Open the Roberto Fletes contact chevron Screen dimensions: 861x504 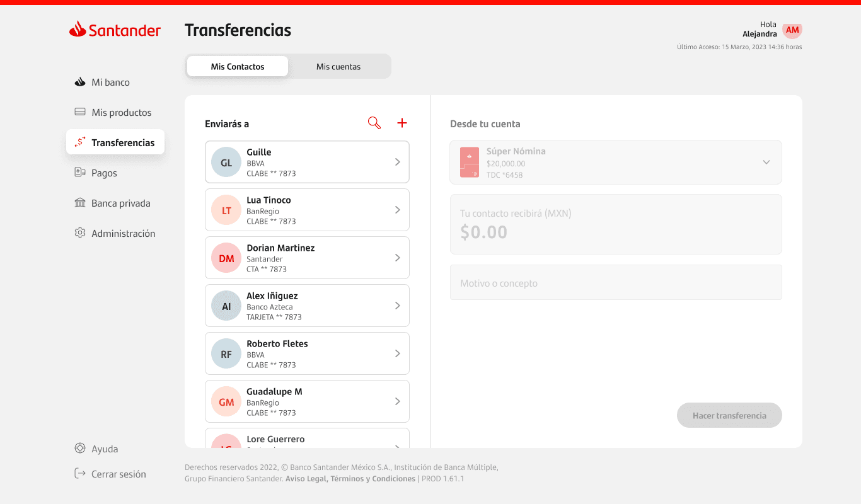tap(398, 353)
